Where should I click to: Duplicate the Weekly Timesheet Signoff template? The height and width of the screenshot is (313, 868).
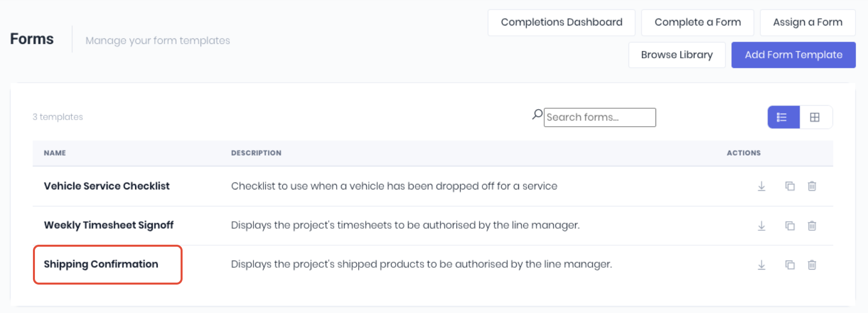click(x=790, y=226)
